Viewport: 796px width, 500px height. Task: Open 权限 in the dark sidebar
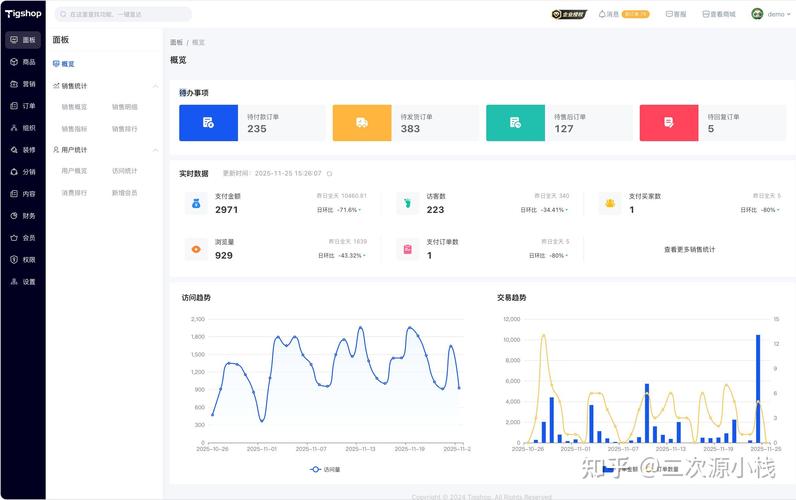(x=23, y=259)
